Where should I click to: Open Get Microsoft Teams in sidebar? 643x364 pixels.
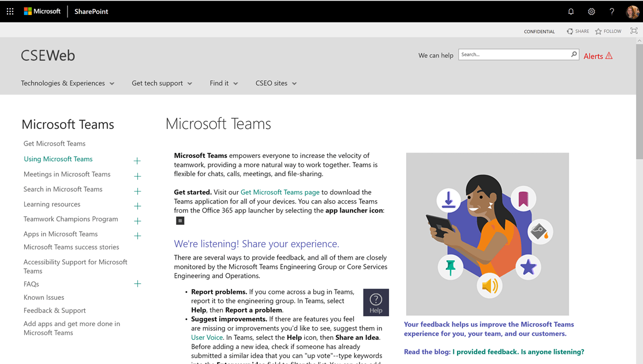point(55,143)
